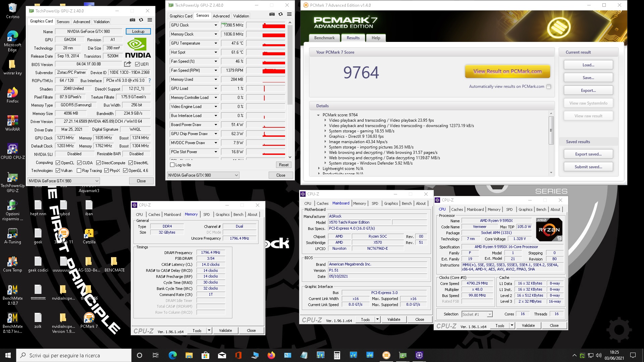This screenshot has width=644, height=362.
Task: Click the Bus Interface question mark icon
Action: coord(150,80)
